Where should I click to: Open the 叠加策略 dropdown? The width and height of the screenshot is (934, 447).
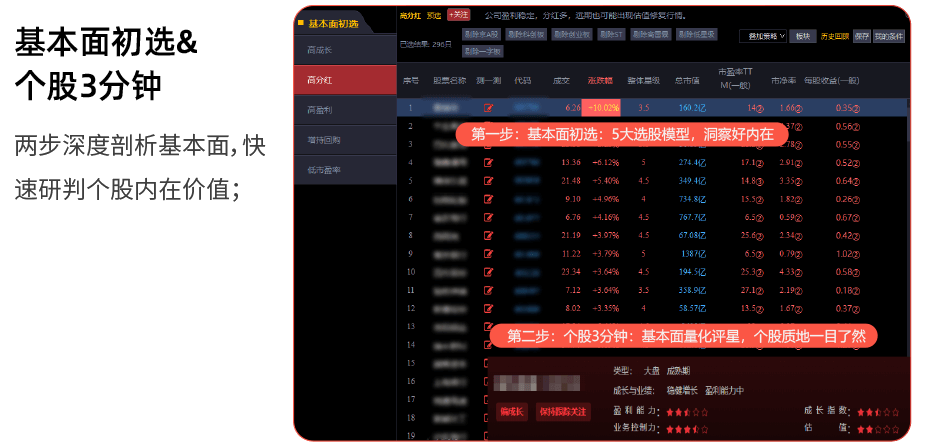(763, 36)
